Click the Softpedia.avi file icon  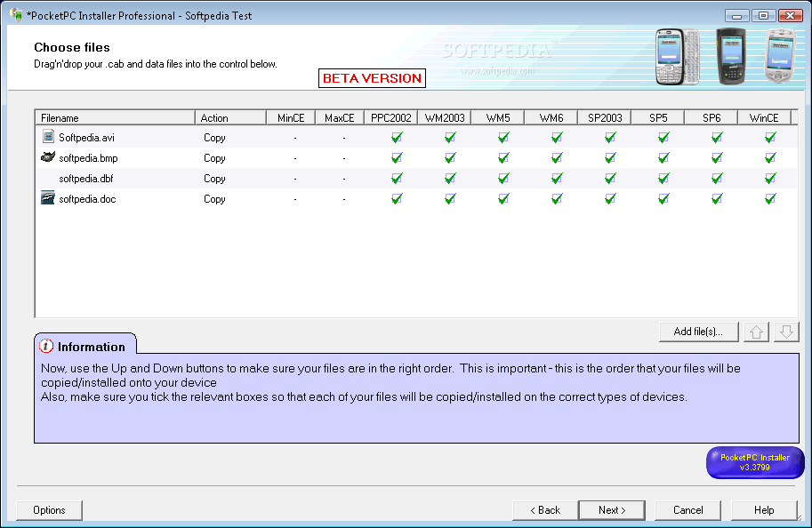pos(48,137)
